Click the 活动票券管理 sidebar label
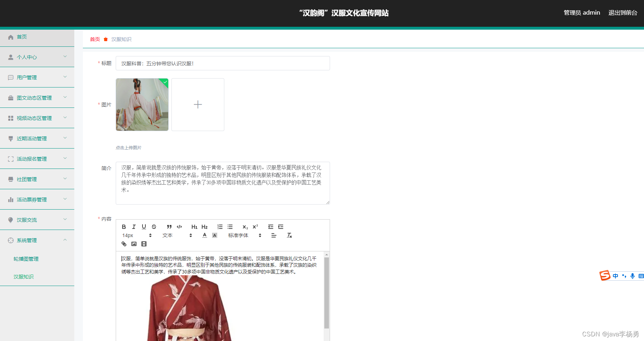 tap(32, 200)
